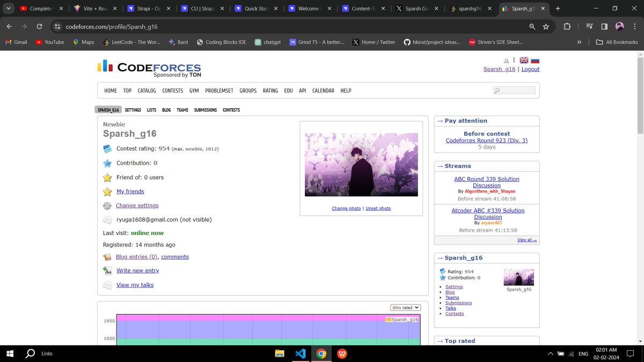Toggle the bookmark star in the address bar
This screenshot has height=362, width=644.
(546, 26)
